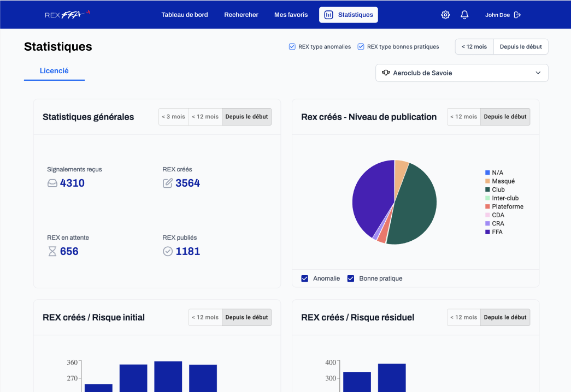Select Depuis le début for Niveau de publication
571x392 pixels.
pyautogui.click(x=505, y=117)
